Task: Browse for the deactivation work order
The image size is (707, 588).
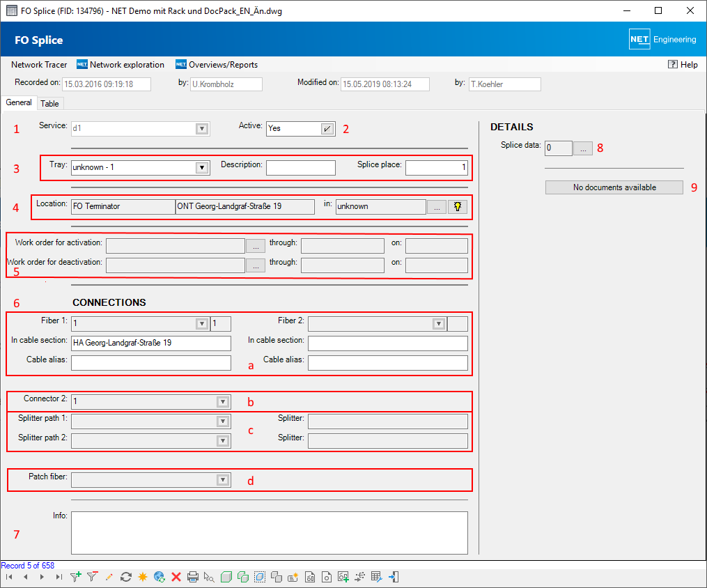Action: tap(256, 265)
